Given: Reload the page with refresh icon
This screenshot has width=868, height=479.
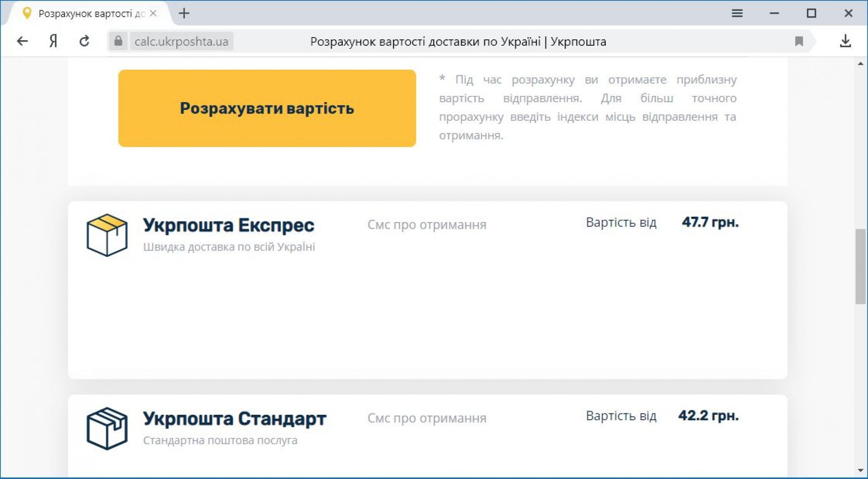Looking at the screenshot, I should coord(84,42).
